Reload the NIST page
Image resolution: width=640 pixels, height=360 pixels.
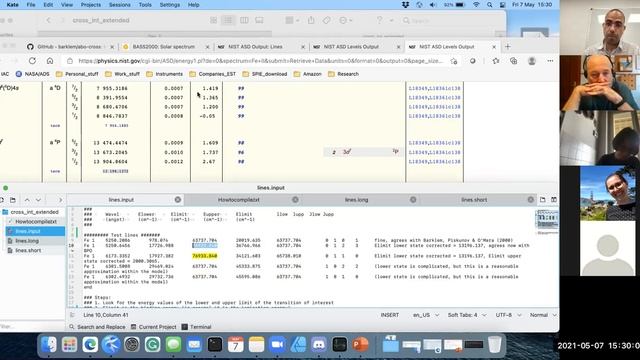point(32,61)
